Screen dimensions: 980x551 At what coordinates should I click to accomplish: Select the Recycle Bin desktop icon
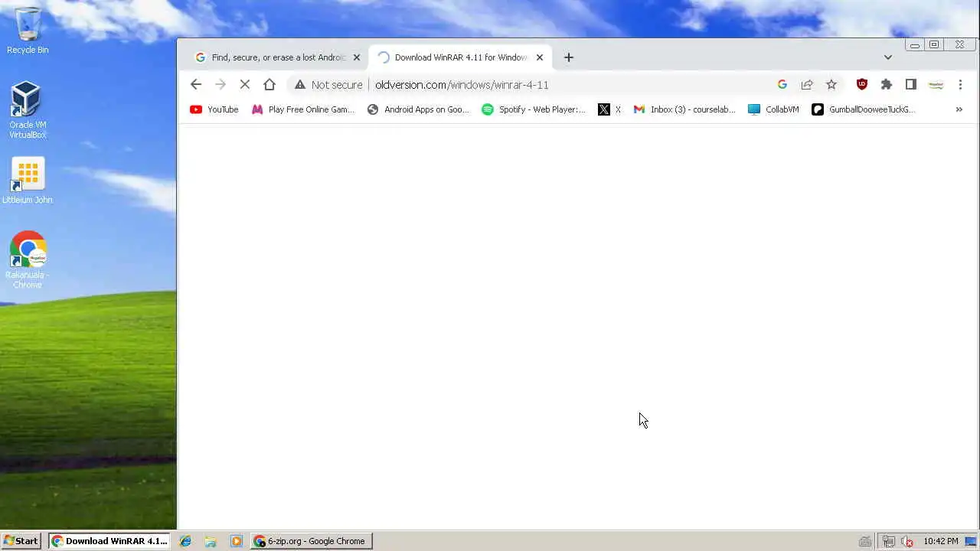pos(28,31)
